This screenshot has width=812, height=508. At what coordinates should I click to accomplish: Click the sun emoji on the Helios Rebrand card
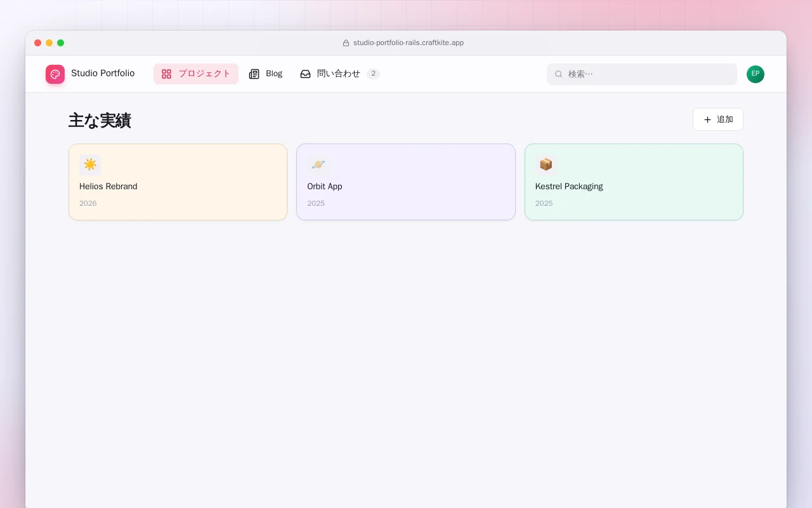click(x=90, y=165)
